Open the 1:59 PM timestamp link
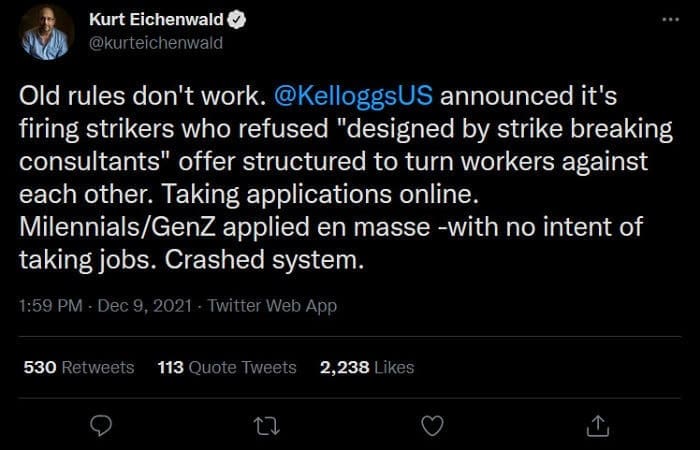This screenshot has width=700, height=450. point(50,306)
